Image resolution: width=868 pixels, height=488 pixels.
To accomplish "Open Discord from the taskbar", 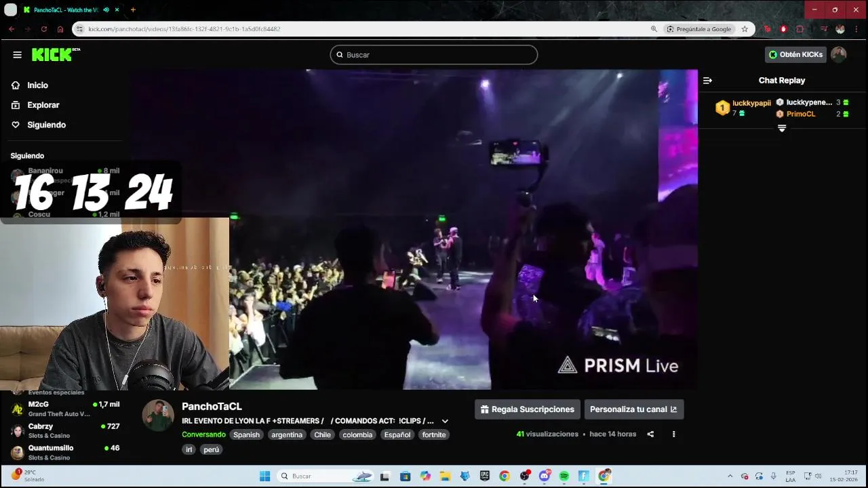I will point(544,476).
